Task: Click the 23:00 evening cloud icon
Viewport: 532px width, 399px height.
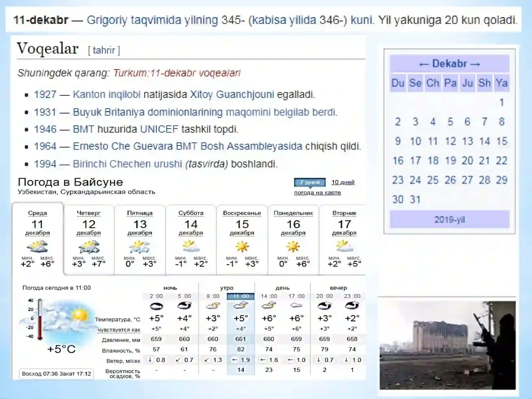Action: [352, 306]
